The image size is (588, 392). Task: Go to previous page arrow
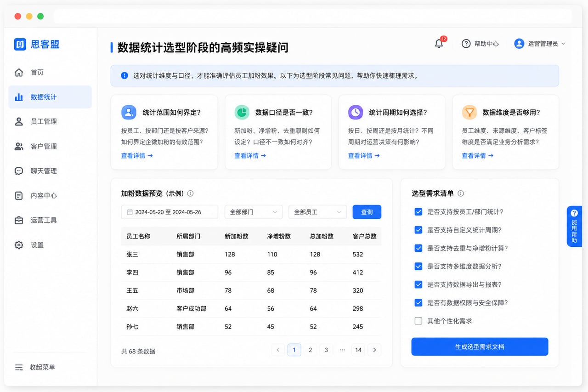(x=278, y=350)
